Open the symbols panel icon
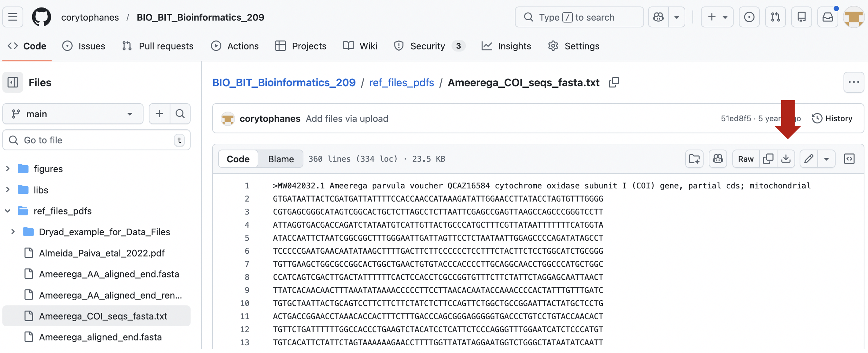868x353 pixels. pyautogui.click(x=849, y=159)
